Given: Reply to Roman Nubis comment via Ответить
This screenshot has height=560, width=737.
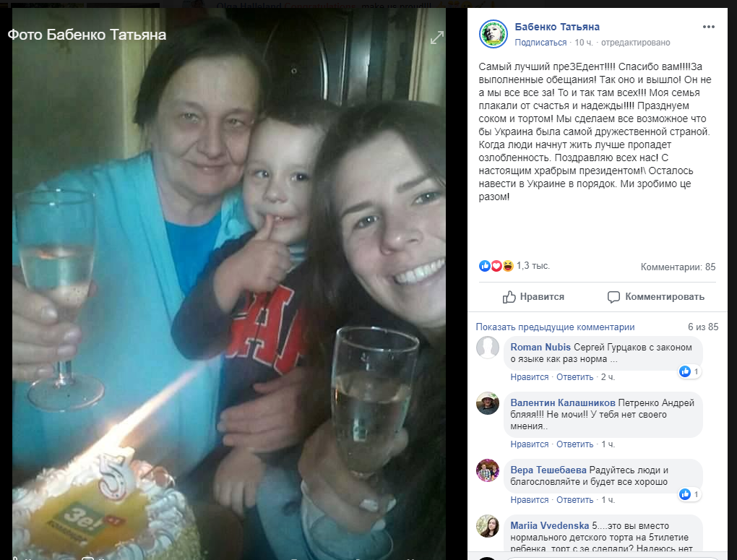Looking at the screenshot, I should 575,377.
